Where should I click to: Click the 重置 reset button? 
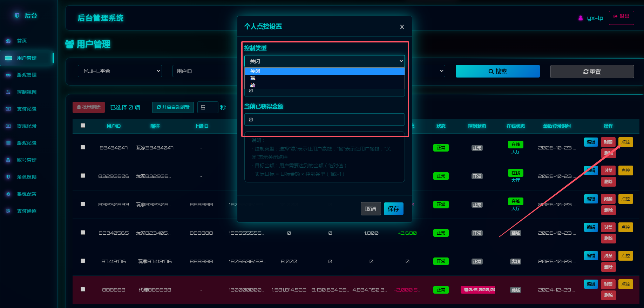click(592, 72)
